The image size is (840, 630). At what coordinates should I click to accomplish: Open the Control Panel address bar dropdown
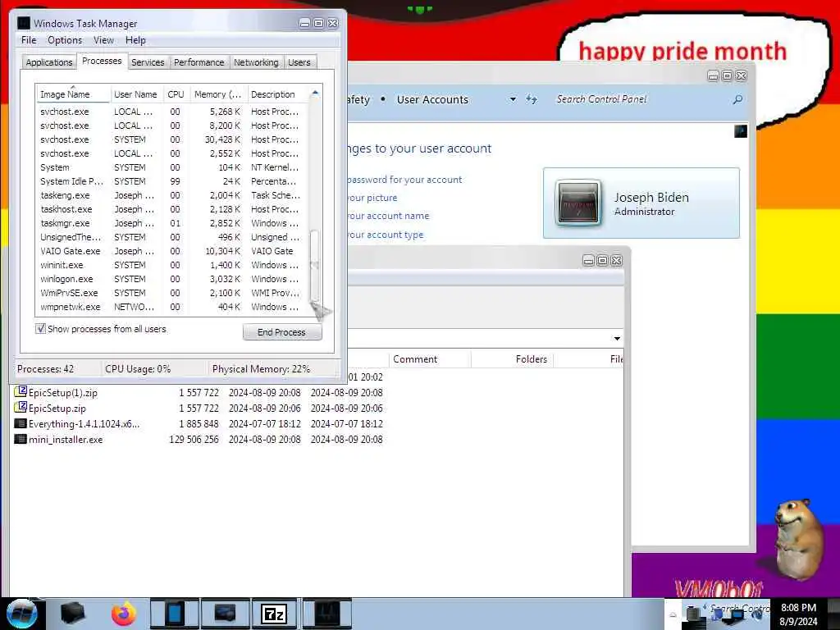point(513,99)
